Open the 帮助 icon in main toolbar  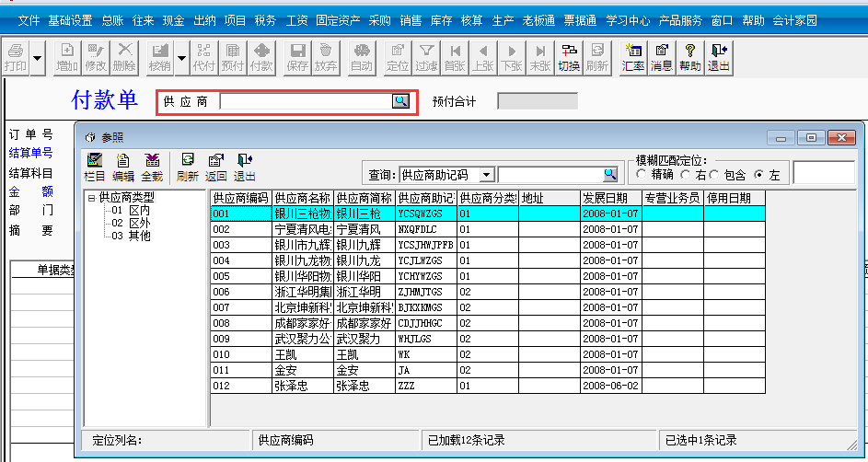[689, 57]
